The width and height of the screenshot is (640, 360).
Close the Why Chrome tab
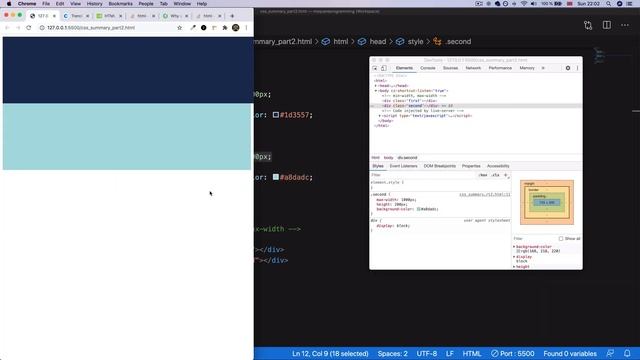point(186,16)
